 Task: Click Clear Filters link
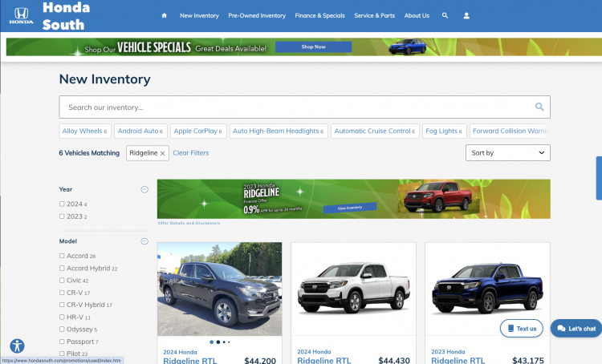pos(191,153)
